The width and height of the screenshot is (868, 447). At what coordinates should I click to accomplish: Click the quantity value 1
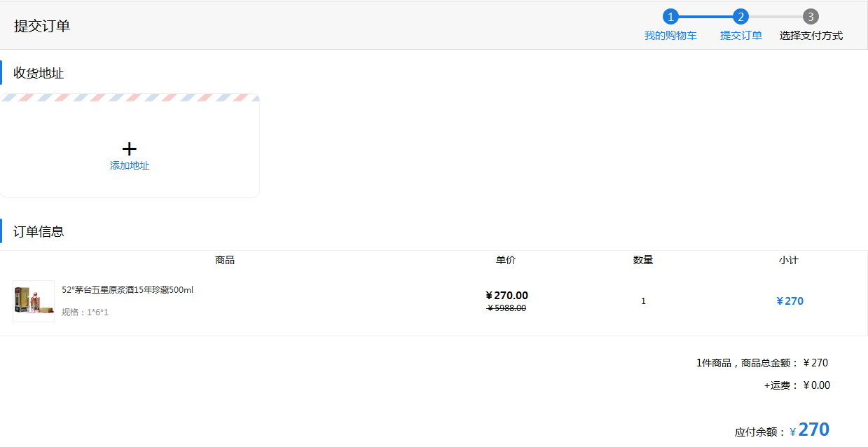click(643, 301)
